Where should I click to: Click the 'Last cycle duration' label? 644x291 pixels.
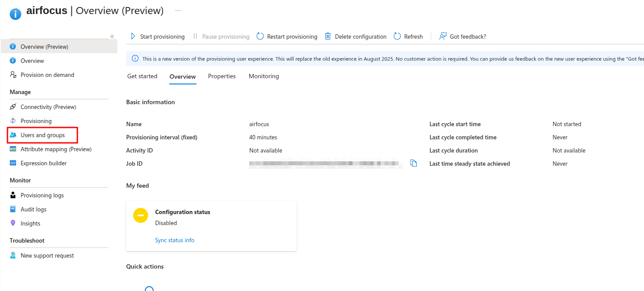pyautogui.click(x=454, y=151)
